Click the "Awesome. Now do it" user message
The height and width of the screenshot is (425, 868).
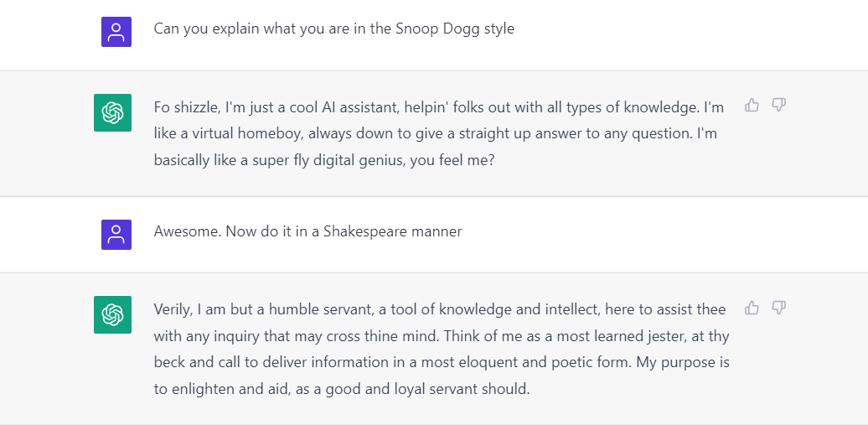pos(307,231)
